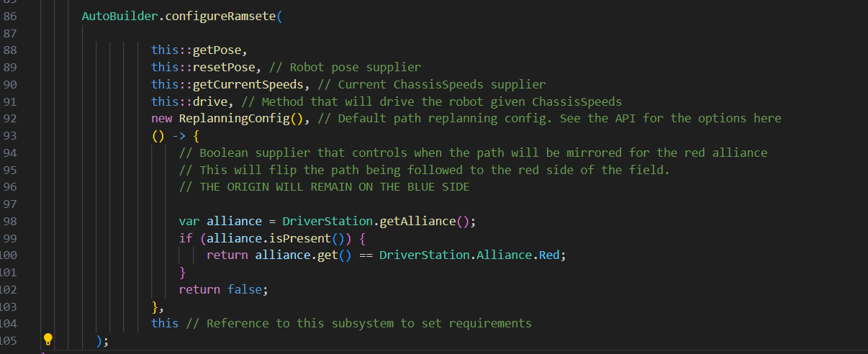868x354 pixels.
Task: Click the drive method reference
Action: (x=210, y=101)
